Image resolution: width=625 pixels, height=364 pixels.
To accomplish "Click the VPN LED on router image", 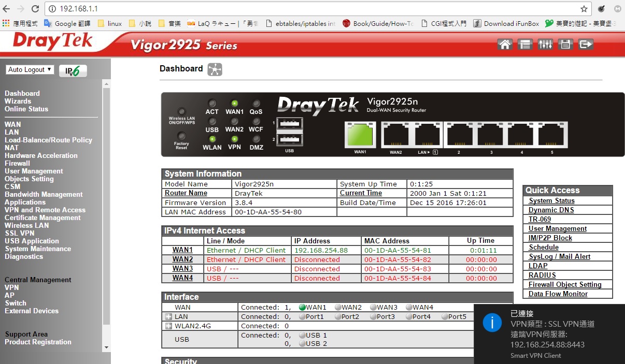I will [x=234, y=139].
